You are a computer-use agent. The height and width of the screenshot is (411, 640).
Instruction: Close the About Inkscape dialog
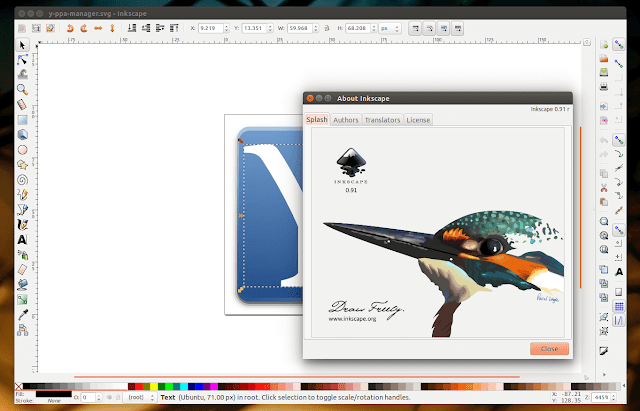tap(549, 349)
